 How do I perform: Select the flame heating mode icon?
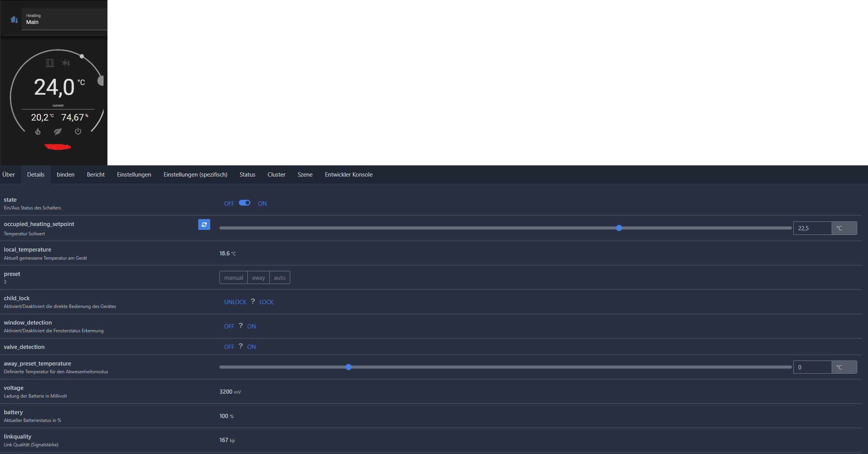[x=37, y=131]
